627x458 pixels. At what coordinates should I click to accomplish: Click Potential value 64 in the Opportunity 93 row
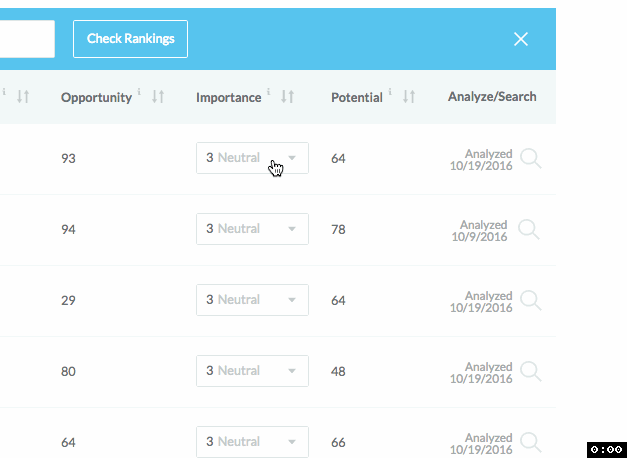tap(338, 158)
